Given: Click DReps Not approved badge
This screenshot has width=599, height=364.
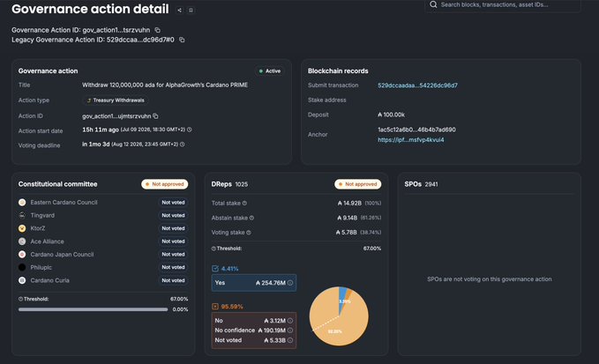Looking at the screenshot, I should [x=358, y=184].
